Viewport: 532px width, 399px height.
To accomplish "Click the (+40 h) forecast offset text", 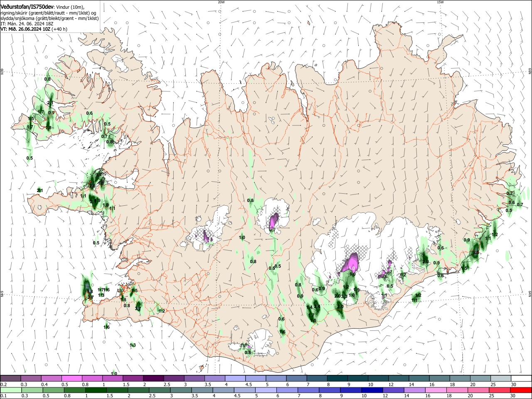I will click(x=60, y=30).
